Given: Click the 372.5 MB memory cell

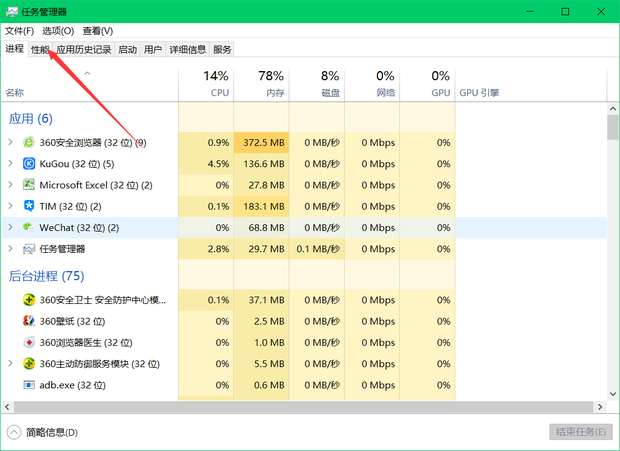Looking at the screenshot, I should 261,142.
